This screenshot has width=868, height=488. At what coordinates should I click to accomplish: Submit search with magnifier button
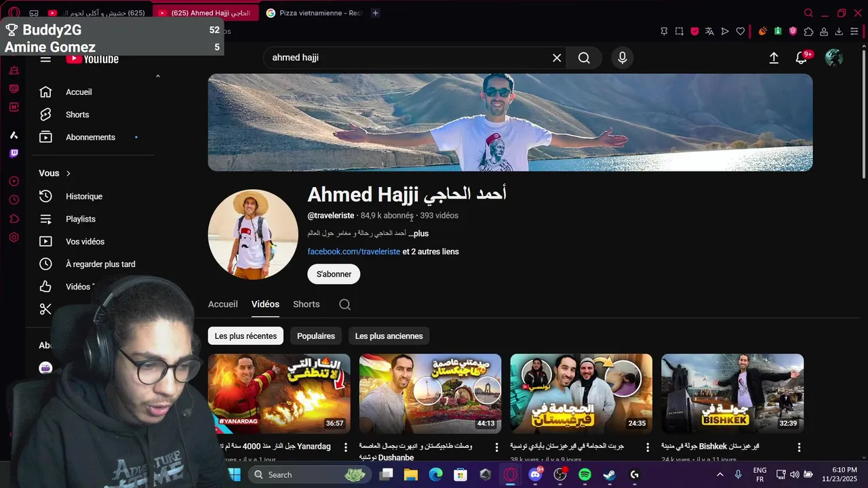pos(584,58)
